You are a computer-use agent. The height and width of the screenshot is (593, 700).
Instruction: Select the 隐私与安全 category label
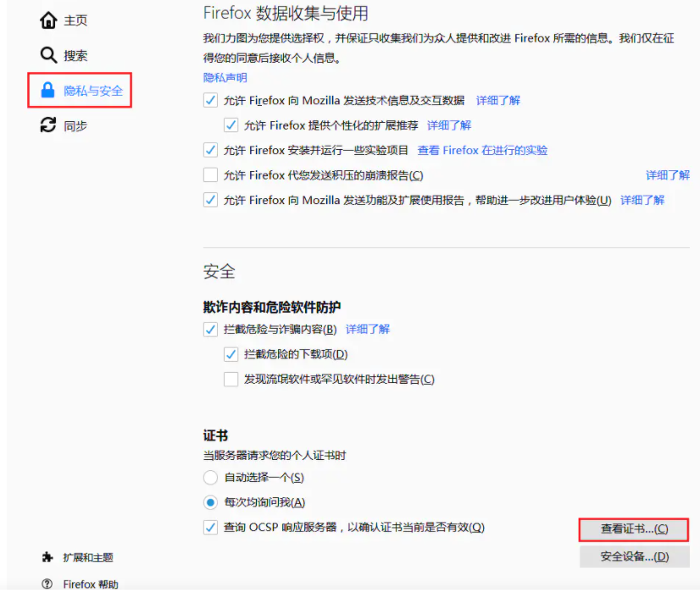pos(93,91)
